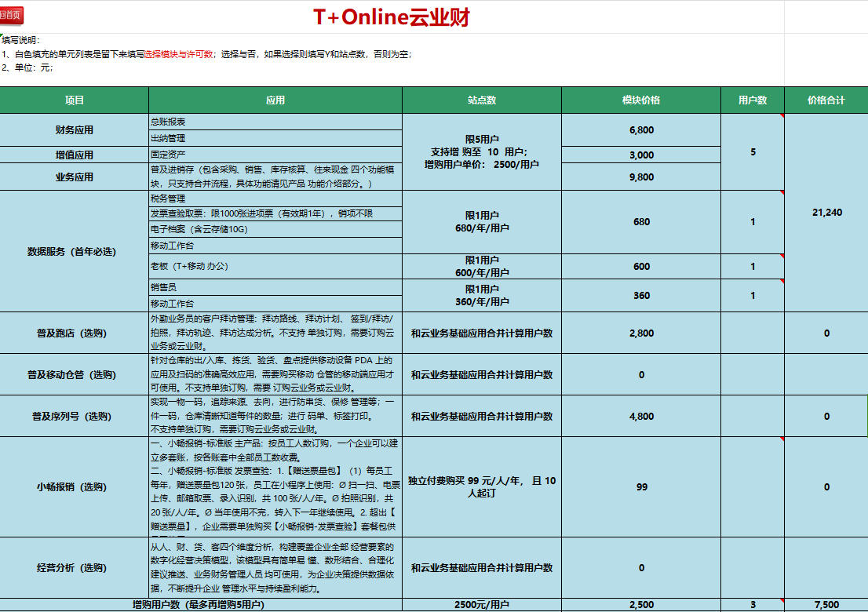Click the 经营分析 description cell

coord(275,568)
